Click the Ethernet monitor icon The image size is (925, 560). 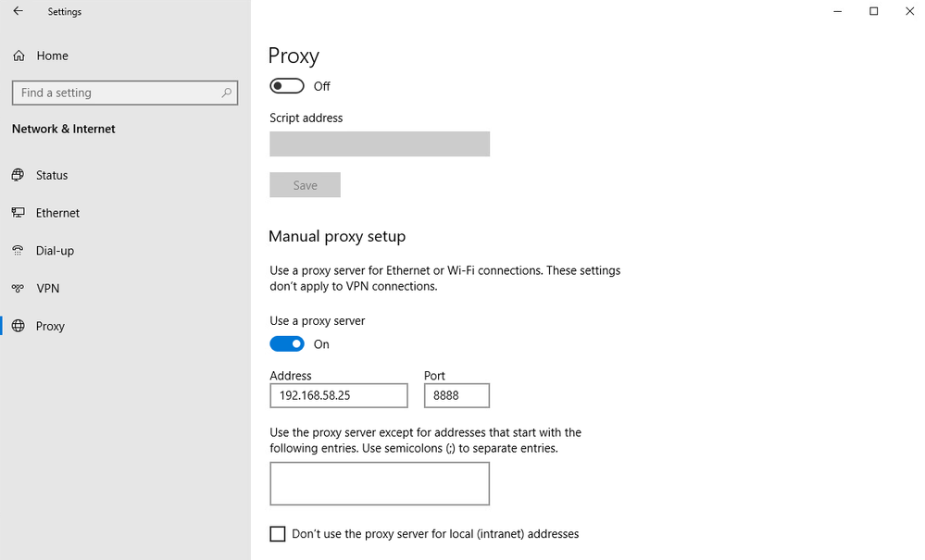[19, 213]
